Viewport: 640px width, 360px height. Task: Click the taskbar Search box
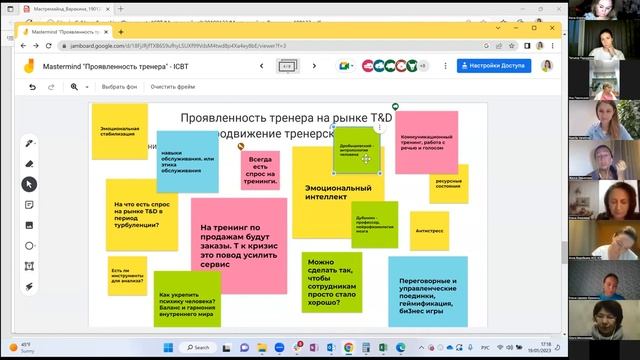[x=198, y=347]
